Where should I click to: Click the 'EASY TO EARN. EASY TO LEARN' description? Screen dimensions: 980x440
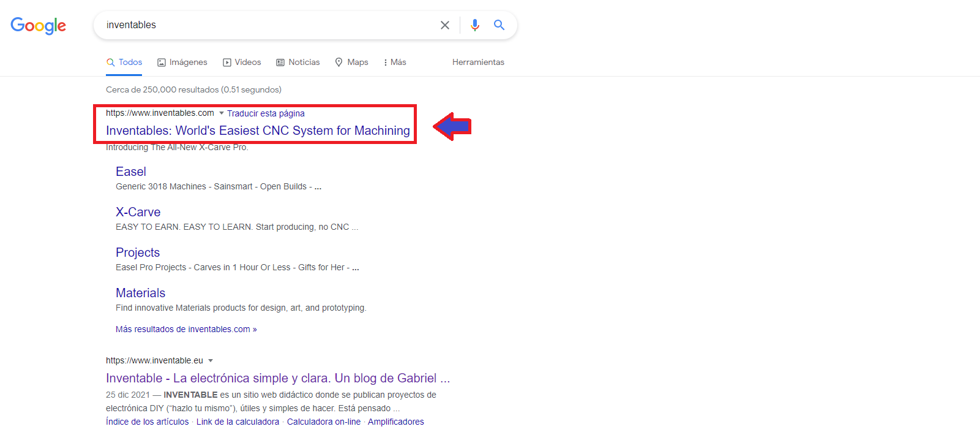[x=237, y=227]
